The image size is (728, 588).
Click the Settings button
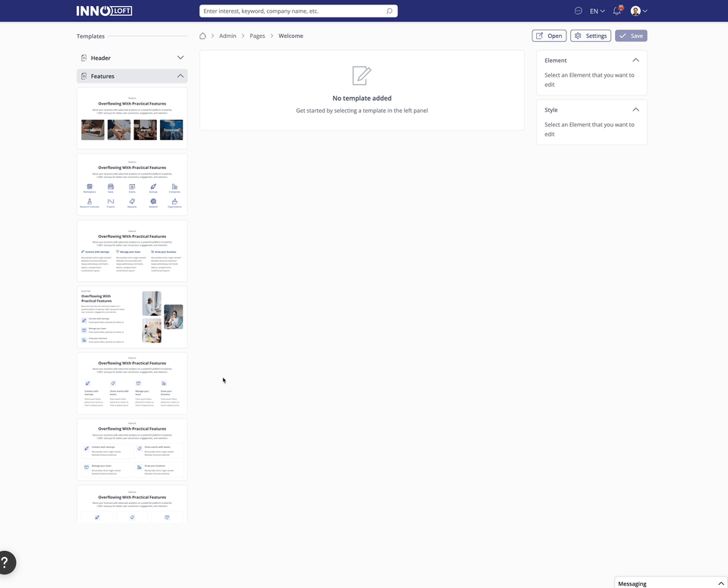click(590, 36)
